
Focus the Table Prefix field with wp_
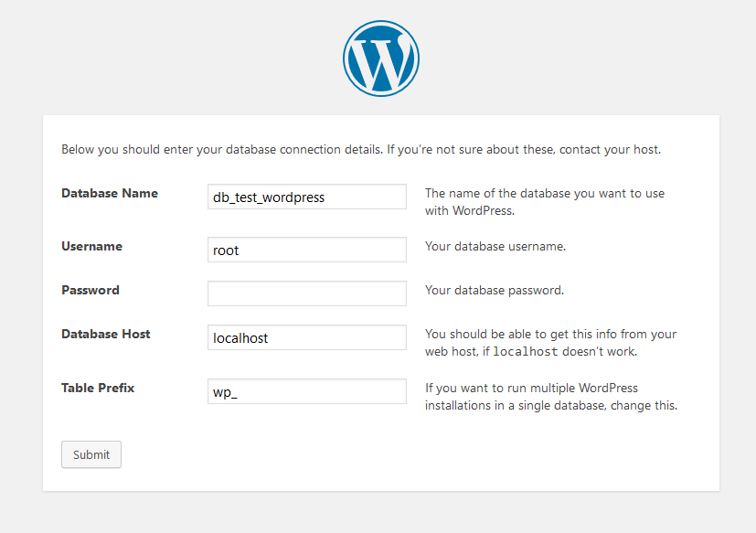pos(307,391)
